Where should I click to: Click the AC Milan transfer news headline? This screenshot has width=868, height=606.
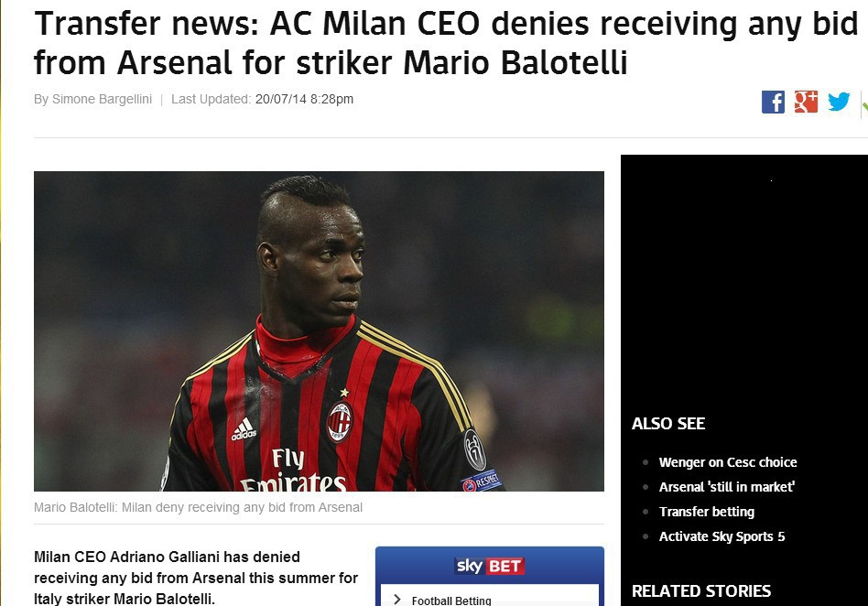(446, 43)
